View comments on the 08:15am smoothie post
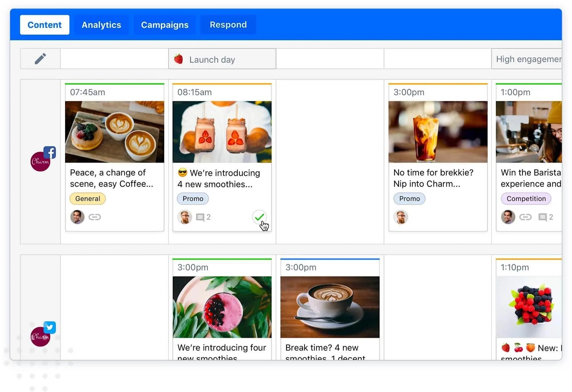The width and height of the screenshot is (572, 392). click(201, 217)
